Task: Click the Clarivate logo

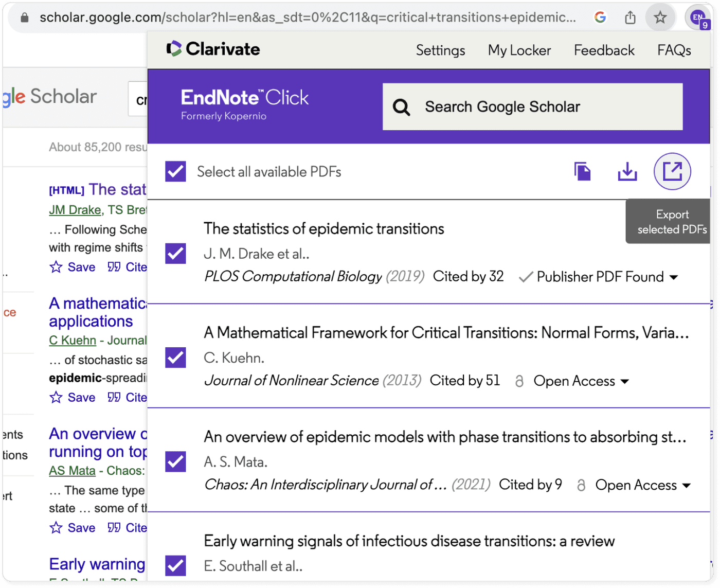Action: click(213, 49)
